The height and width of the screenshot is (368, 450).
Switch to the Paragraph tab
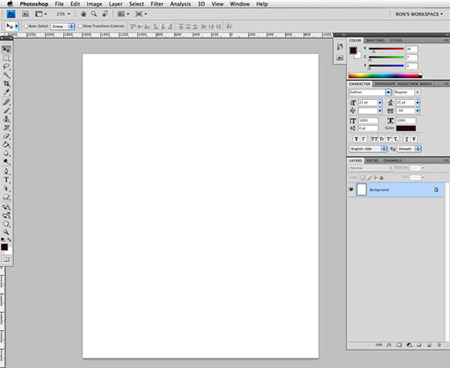click(385, 84)
